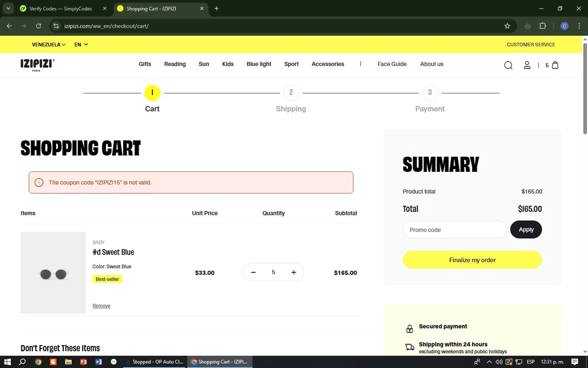Open the Sport menu
The height and width of the screenshot is (368, 588).
click(x=291, y=64)
